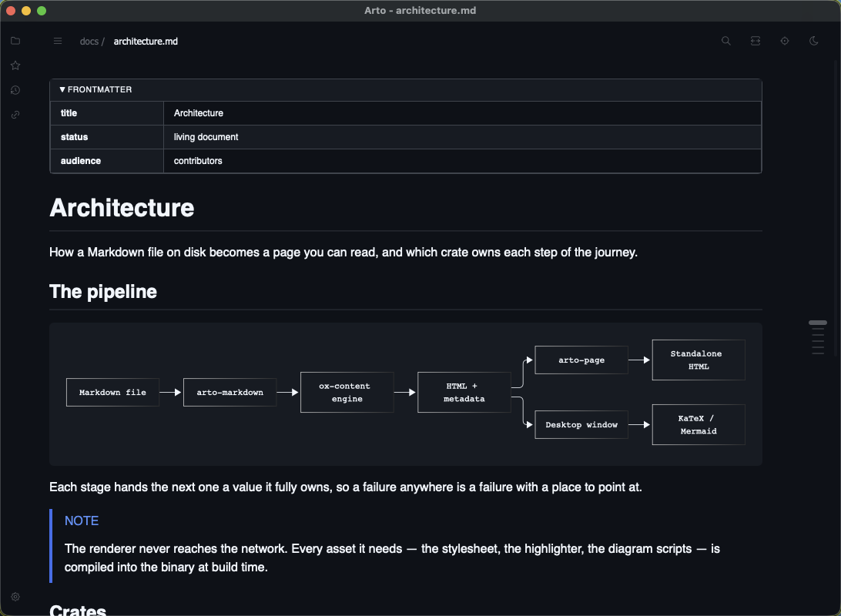Image resolution: width=841 pixels, height=616 pixels.
Task: Click the 'audience' frontmatter key
Action: (80, 161)
